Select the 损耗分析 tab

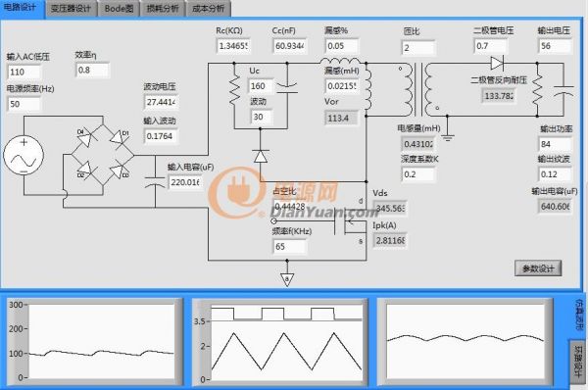coord(163,9)
